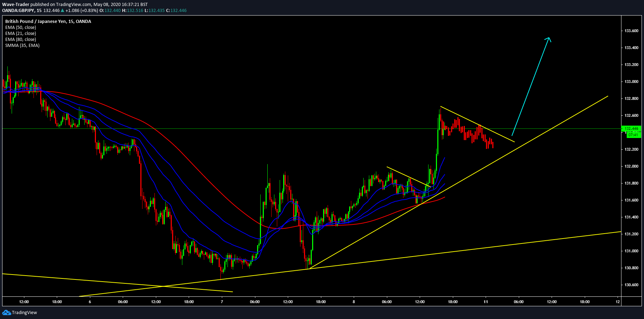The width and height of the screenshot is (644, 319).
Task: Click the published date May 08, 2020 text
Action: (107, 5)
